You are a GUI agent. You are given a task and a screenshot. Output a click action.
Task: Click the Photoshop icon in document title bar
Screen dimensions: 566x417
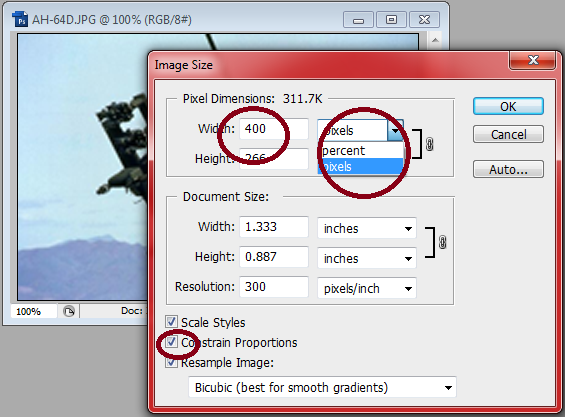point(20,19)
